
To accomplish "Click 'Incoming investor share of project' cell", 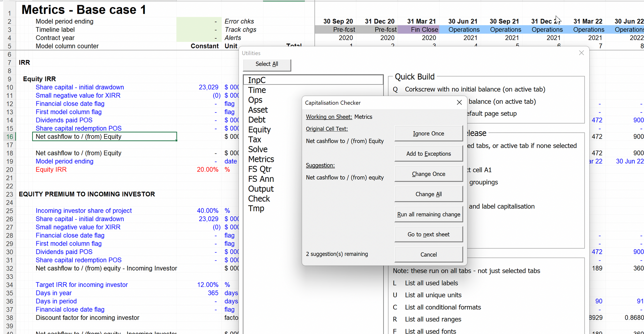I will tap(84, 211).
